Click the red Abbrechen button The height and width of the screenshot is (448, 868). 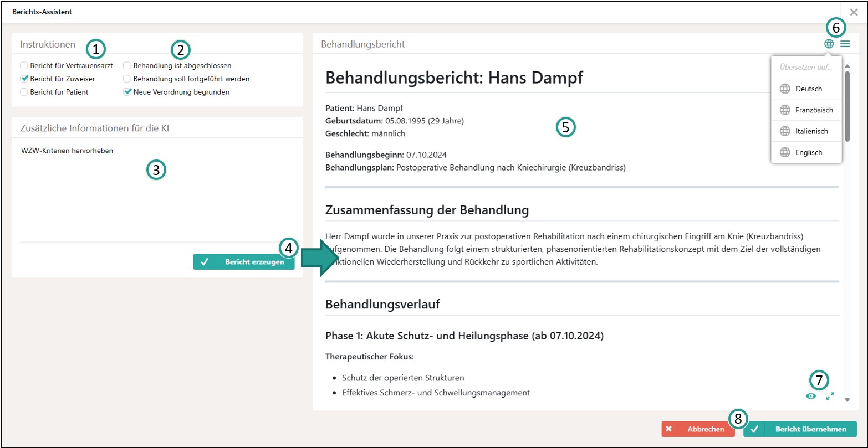pos(697,429)
